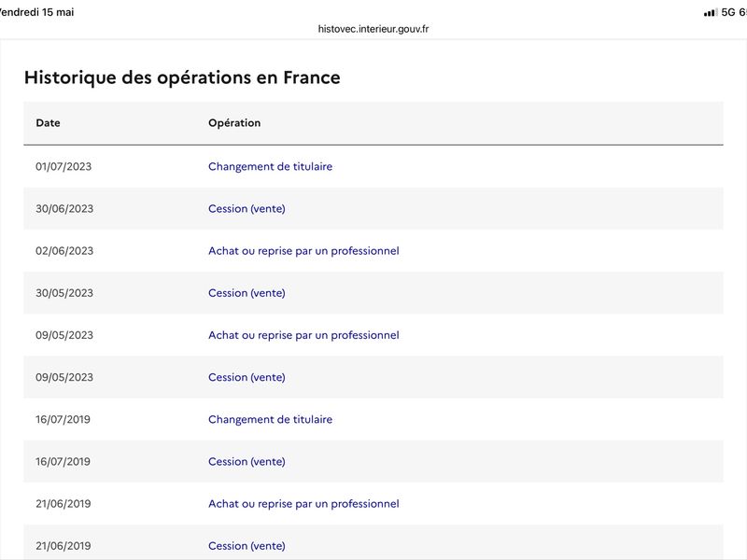Select the 30/05/2023 date cell

(64, 293)
